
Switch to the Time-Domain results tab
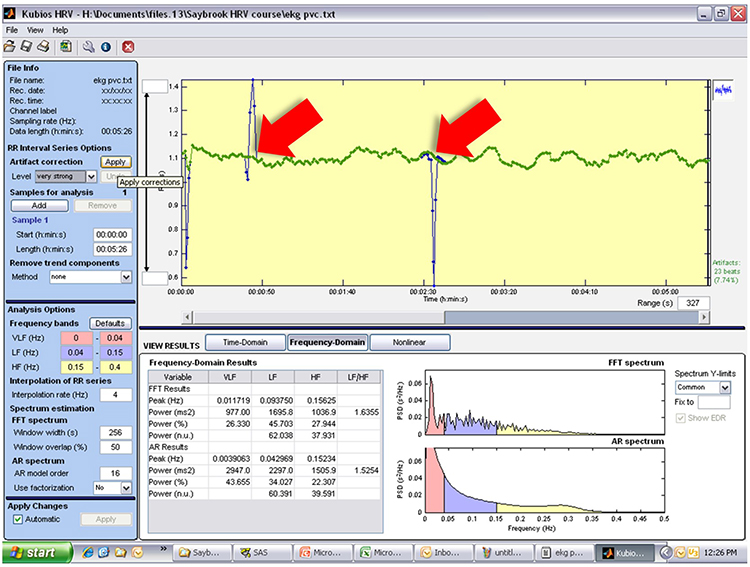click(x=244, y=341)
